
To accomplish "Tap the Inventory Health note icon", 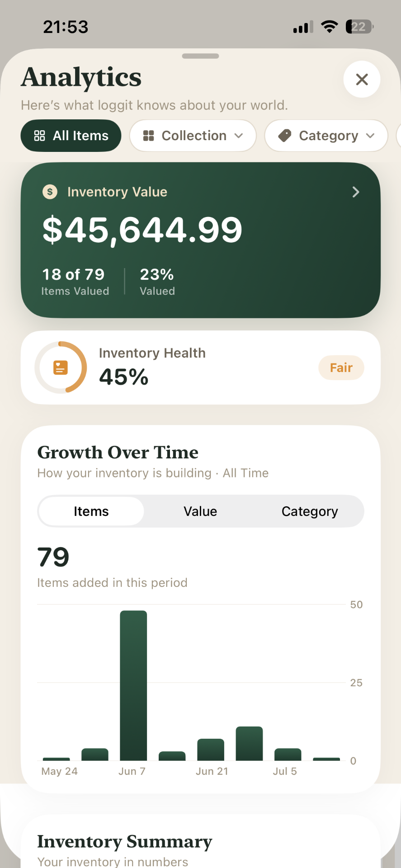I will [61, 368].
